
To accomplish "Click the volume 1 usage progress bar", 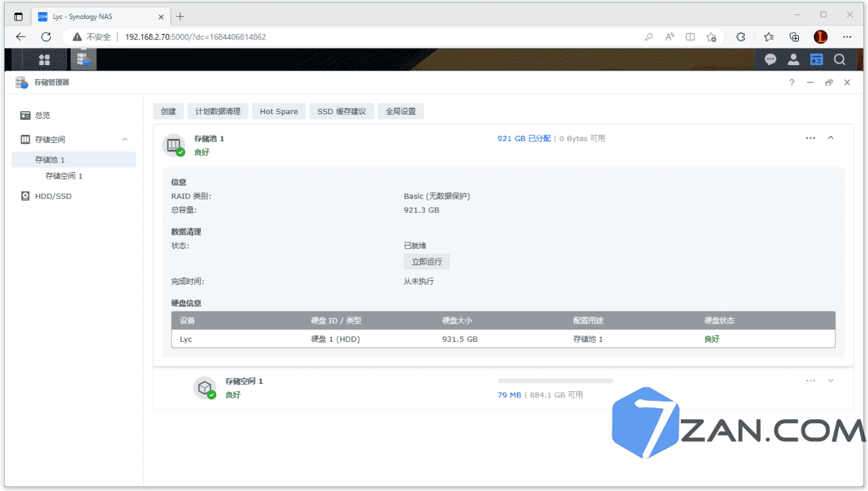I will [555, 381].
